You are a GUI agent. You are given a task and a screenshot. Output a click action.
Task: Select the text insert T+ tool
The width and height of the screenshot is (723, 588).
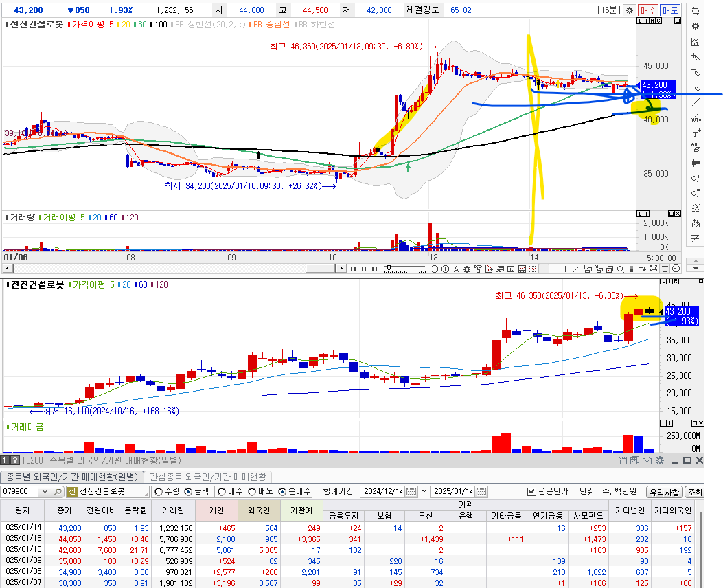click(x=696, y=133)
